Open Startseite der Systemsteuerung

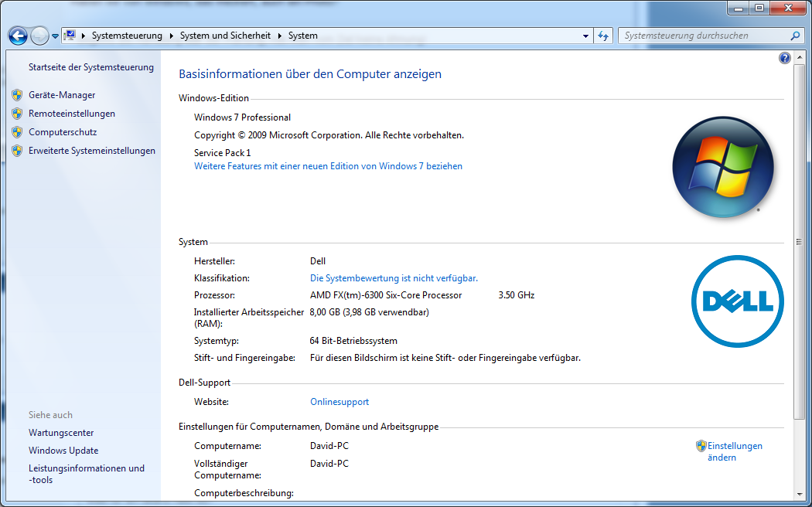pyautogui.click(x=91, y=67)
